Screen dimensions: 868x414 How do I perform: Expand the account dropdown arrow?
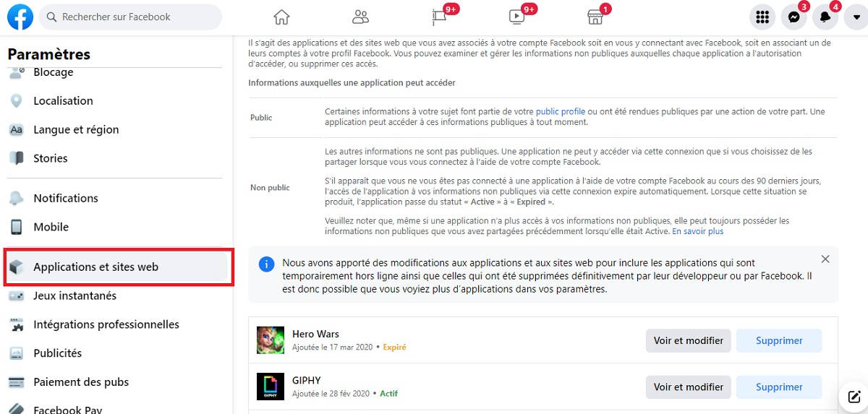click(x=855, y=17)
